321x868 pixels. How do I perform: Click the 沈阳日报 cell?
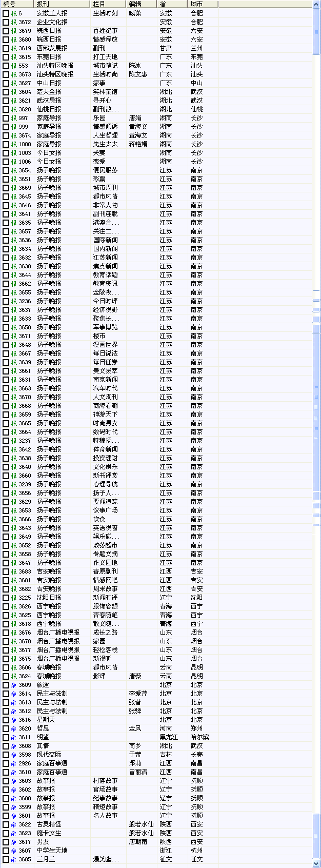49,598
